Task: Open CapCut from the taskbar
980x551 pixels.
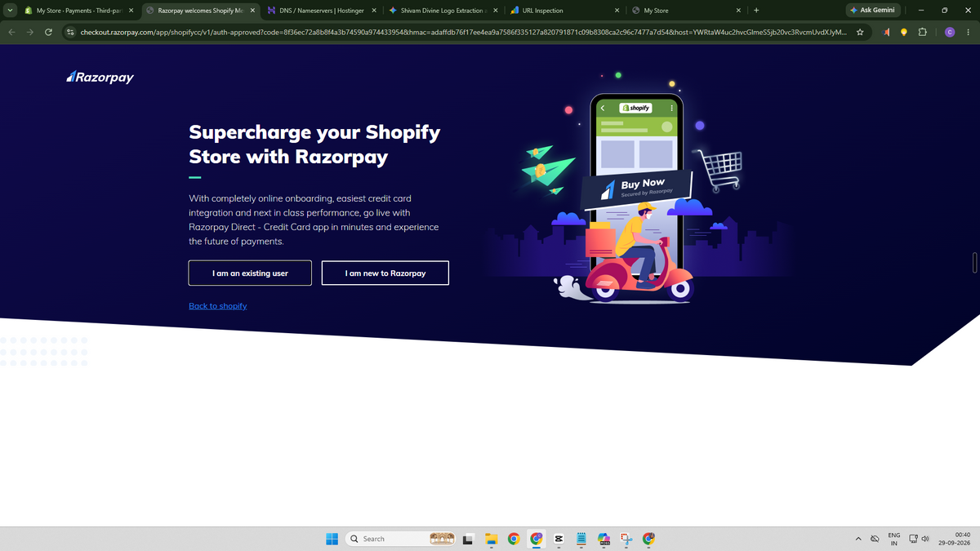Action: point(559,539)
